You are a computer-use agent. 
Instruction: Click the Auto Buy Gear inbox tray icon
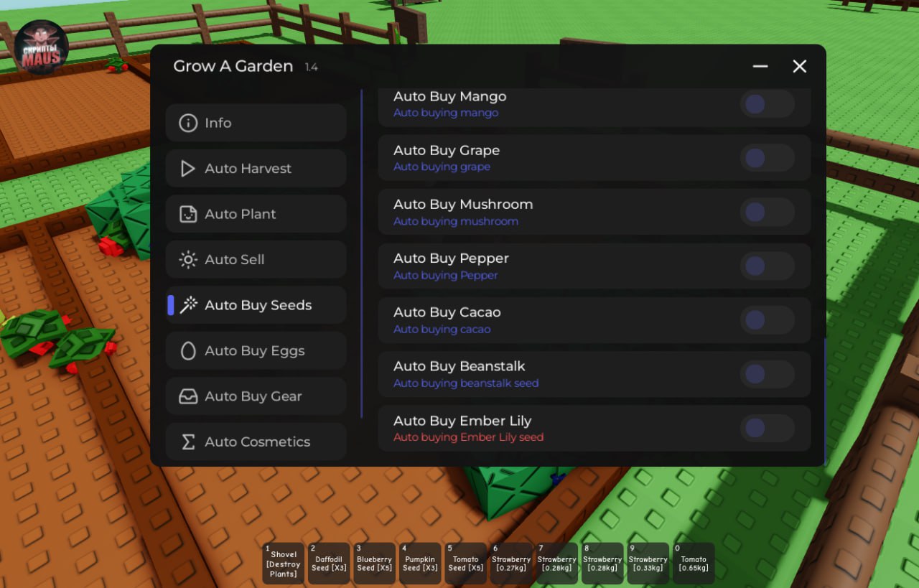[x=188, y=396]
